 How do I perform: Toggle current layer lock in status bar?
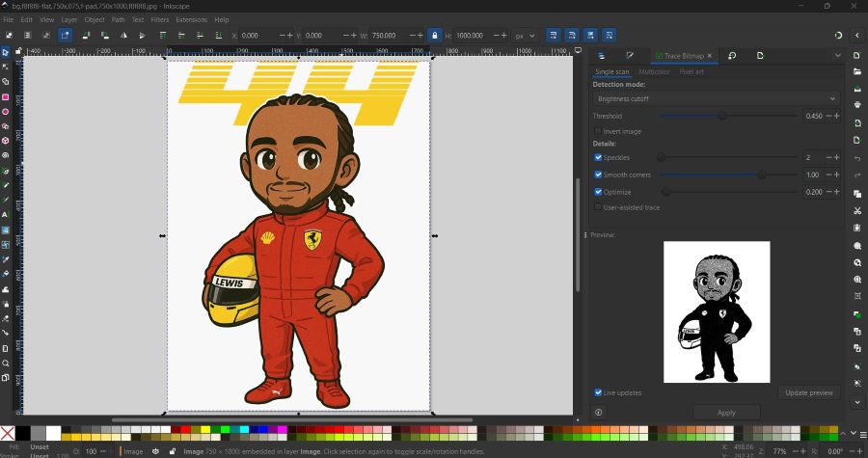[x=173, y=451]
